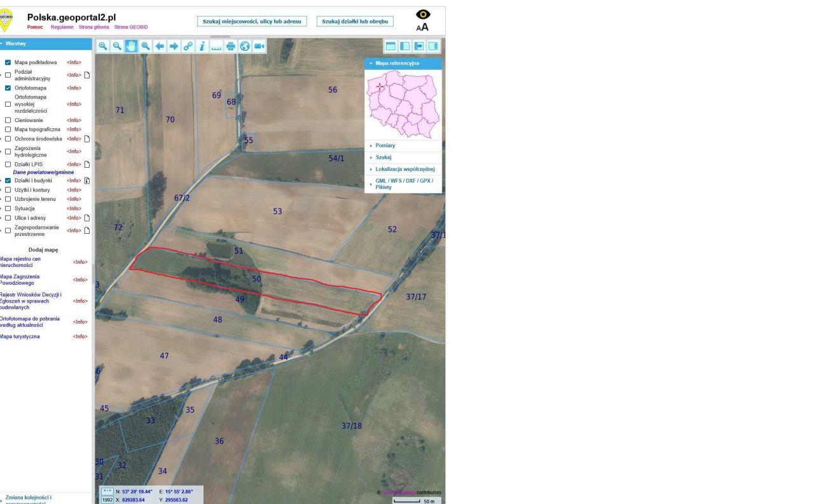This screenshot has height=504, width=814.
Task: Expand the Szukaj section
Action: (x=403, y=157)
